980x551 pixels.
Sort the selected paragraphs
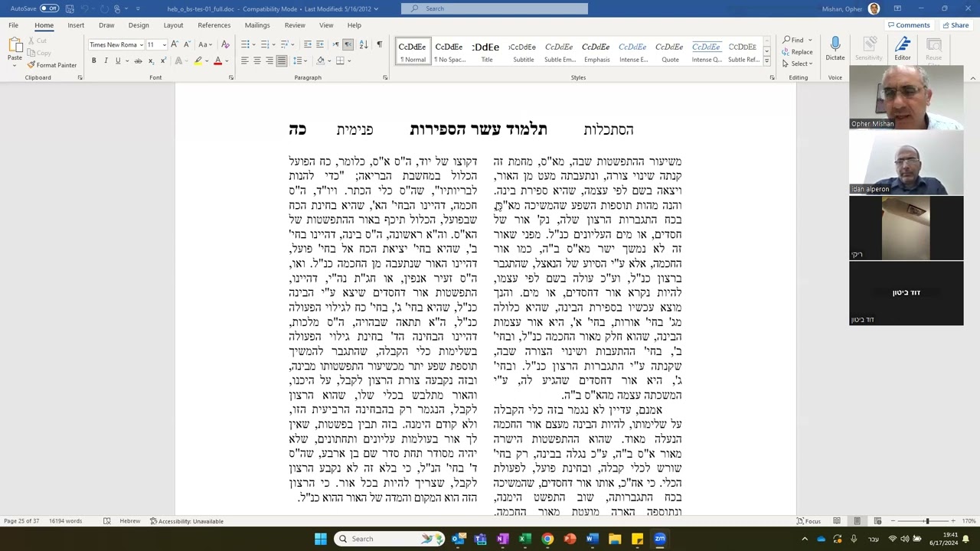click(x=364, y=44)
